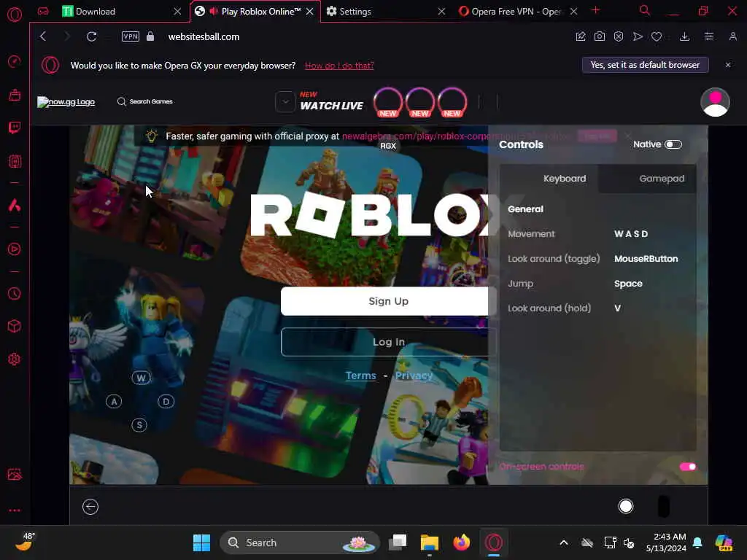Open GX Corner gamepad icon in tab bar

pyautogui.click(x=43, y=11)
